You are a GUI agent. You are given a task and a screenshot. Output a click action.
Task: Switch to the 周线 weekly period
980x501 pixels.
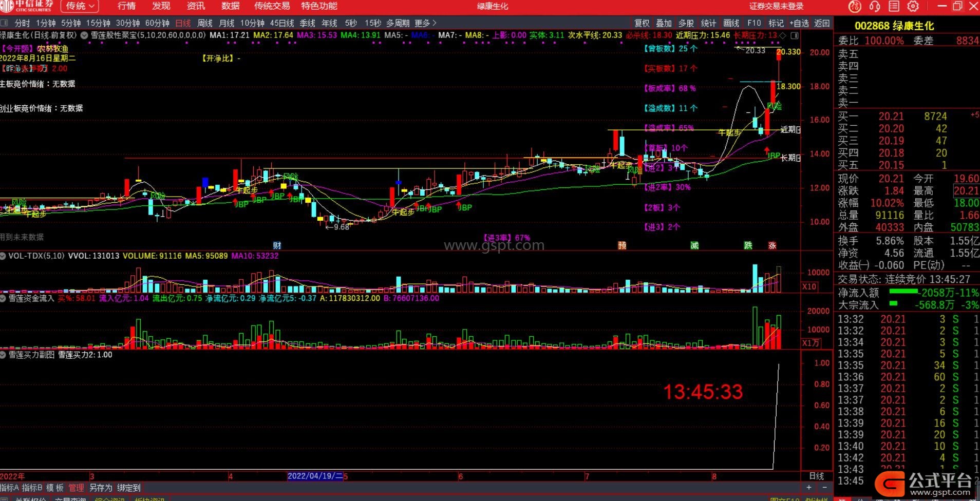click(x=205, y=23)
